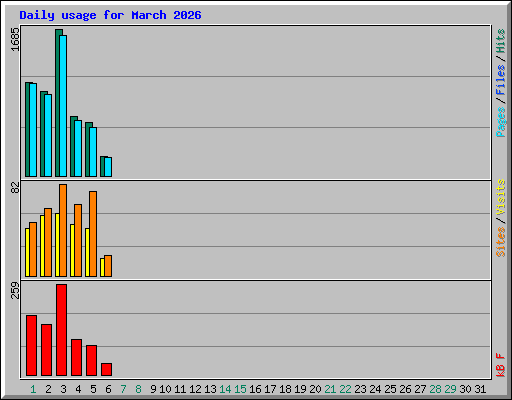Click day label 4 on the x-axis

(78, 389)
